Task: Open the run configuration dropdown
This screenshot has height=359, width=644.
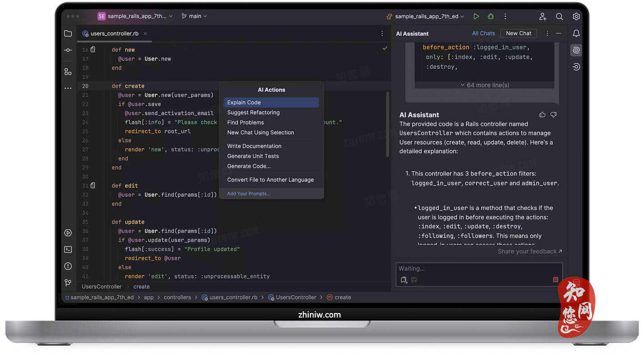Action: [425, 16]
